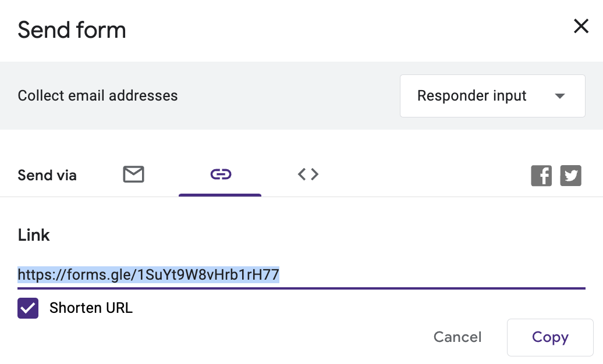Switch to the Link sharing tab
The width and height of the screenshot is (603, 364).
220,174
